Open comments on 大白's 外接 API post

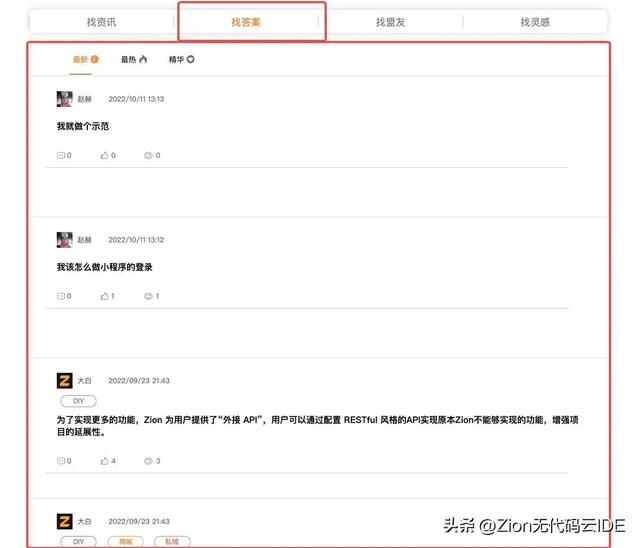pos(62,461)
